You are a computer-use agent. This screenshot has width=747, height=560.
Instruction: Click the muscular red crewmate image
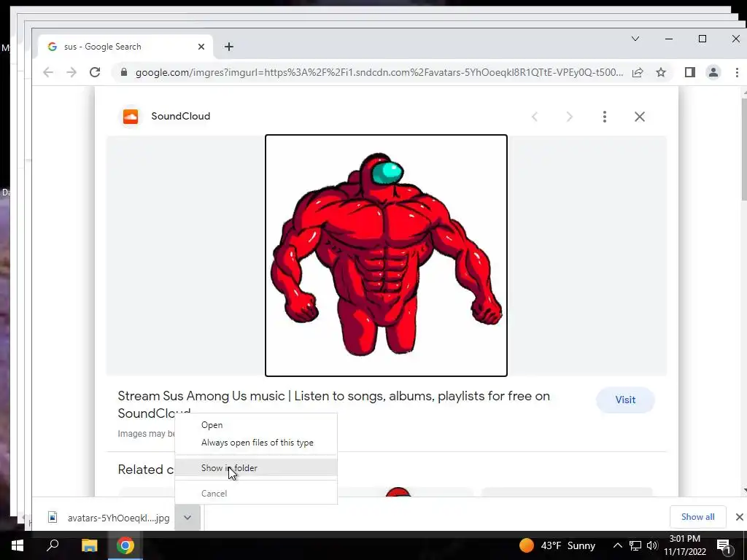coord(386,255)
